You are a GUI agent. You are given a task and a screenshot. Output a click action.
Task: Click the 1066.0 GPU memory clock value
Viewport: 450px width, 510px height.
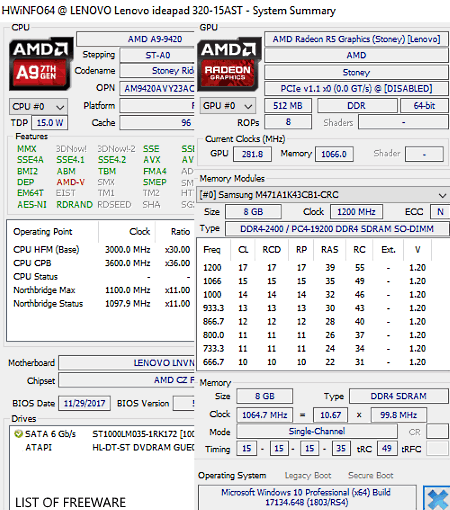334,154
